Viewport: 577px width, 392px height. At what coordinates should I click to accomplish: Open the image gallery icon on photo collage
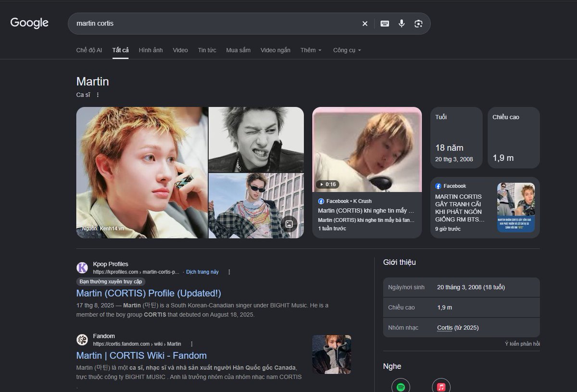click(x=289, y=224)
